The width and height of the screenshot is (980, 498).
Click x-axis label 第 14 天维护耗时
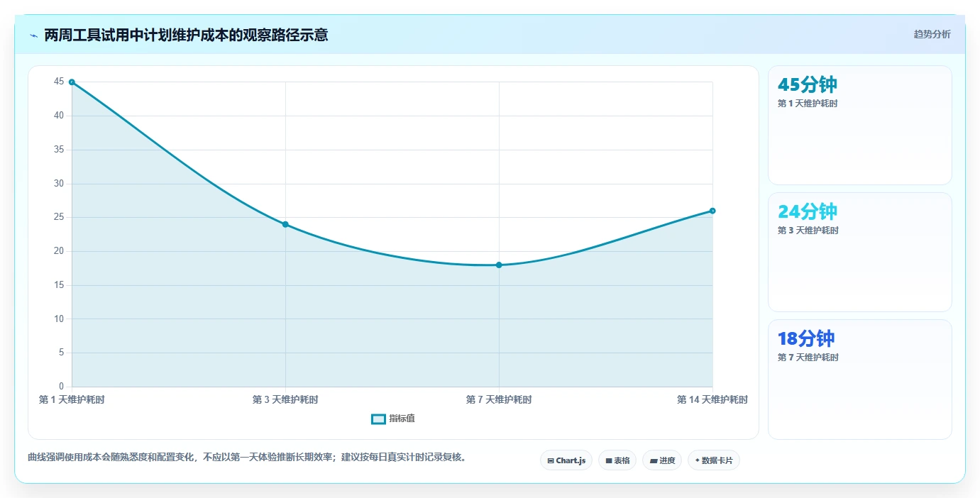[712, 400]
